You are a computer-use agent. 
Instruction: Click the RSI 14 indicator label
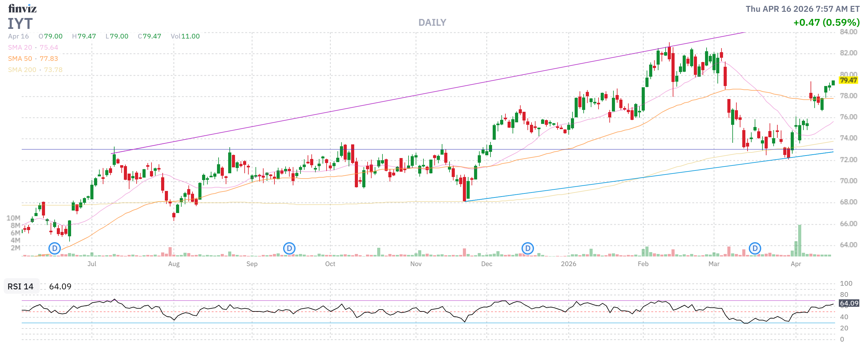point(20,286)
